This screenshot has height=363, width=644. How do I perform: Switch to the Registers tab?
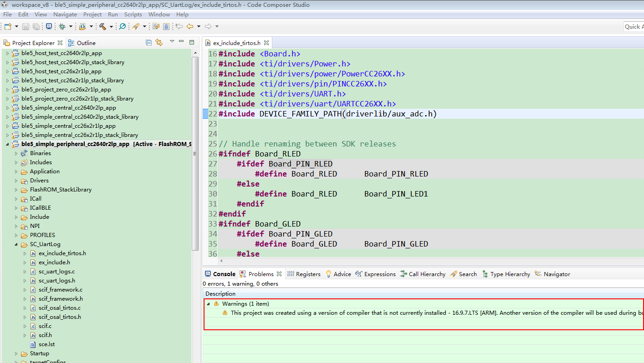click(304, 274)
